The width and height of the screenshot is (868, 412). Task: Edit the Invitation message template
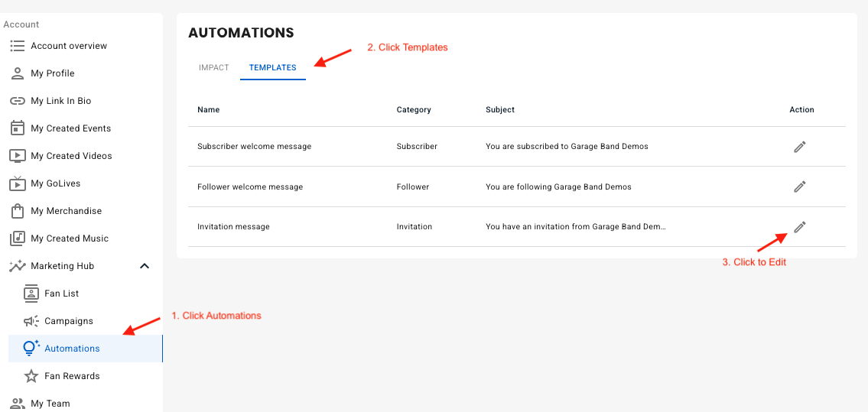(x=799, y=227)
